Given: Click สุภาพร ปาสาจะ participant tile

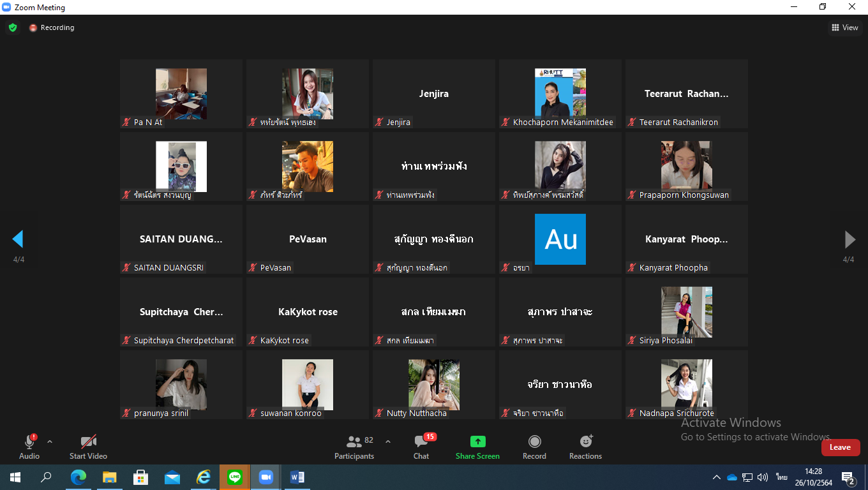Looking at the screenshot, I should coord(560,312).
